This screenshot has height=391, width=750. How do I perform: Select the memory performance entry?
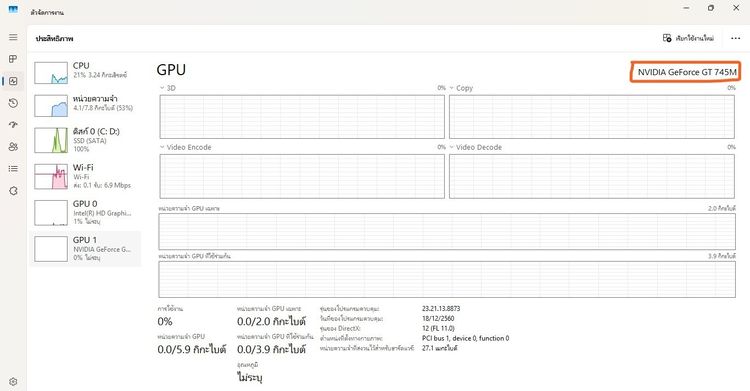click(85, 105)
